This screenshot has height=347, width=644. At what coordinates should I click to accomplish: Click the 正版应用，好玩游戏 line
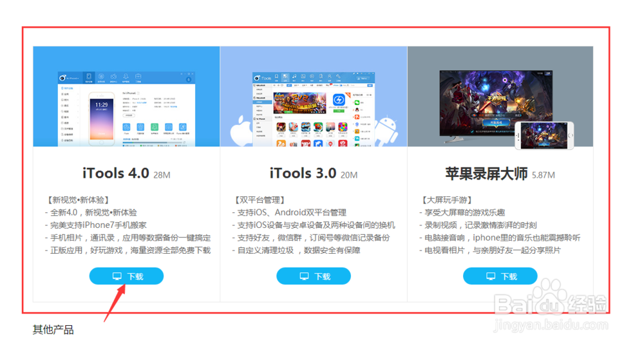[x=128, y=250]
